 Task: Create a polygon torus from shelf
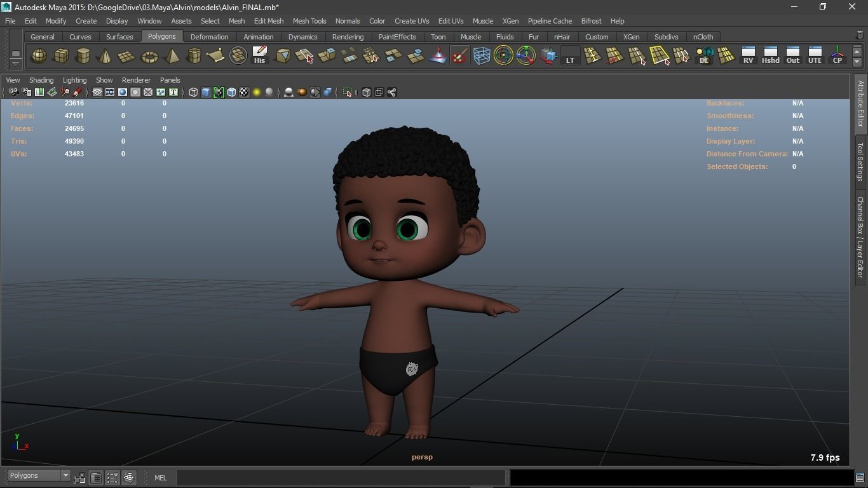[149, 56]
